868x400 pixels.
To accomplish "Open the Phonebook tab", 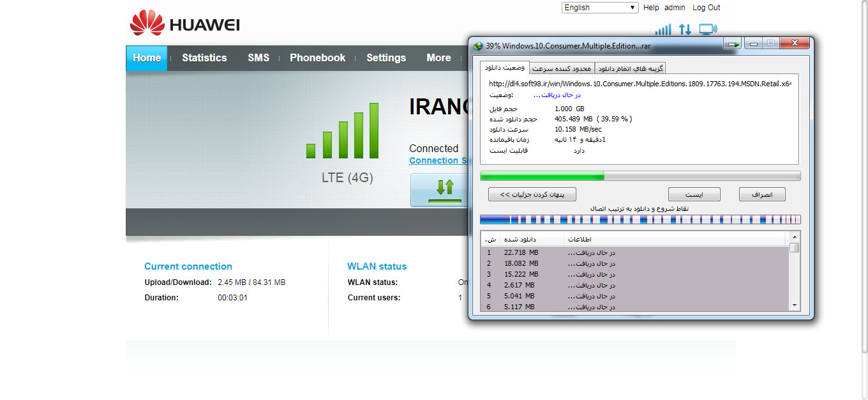I will click(x=317, y=58).
